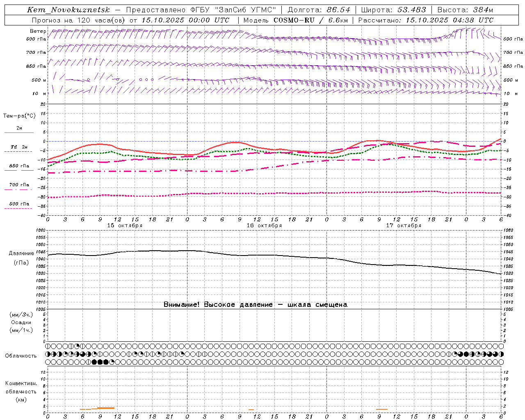Click longest orange convective bar on 15 October
Screen dimensions: 525x420
(106, 408)
